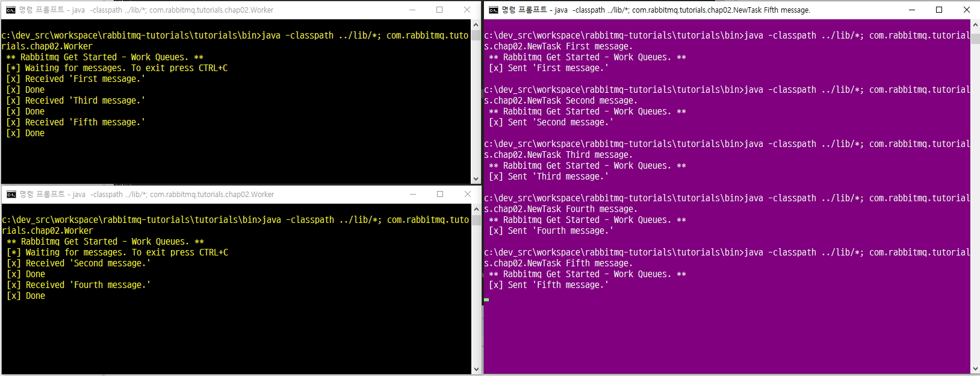Image resolution: width=980 pixels, height=376 pixels.
Task: Maximize the top-left Worker command prompt
Action: (x=439, y=10)
